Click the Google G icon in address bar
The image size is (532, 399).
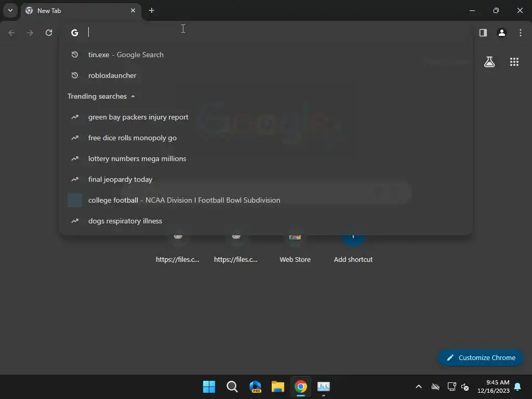point(75,33)
